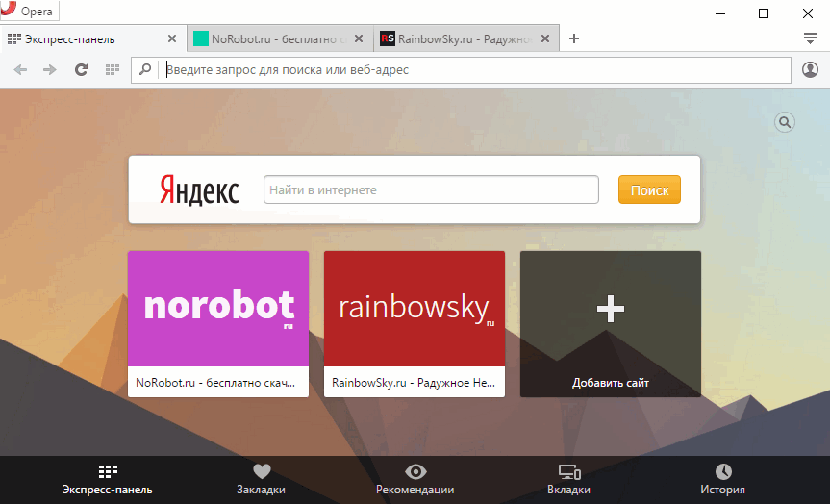Viewport: 830px width, 504px height.
Task: Click the NoRobot.ru tab's teal favicon
Action: (x=201, y=38)
